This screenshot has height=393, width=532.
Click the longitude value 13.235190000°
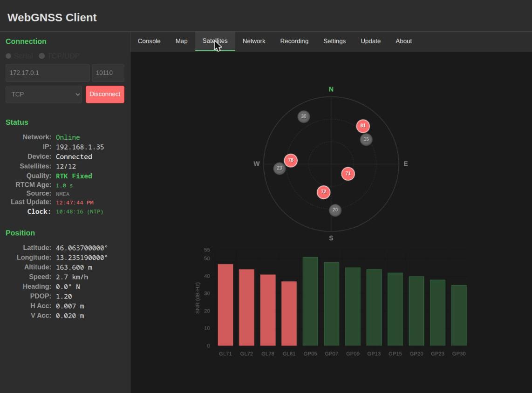click(x=82, y=257)
